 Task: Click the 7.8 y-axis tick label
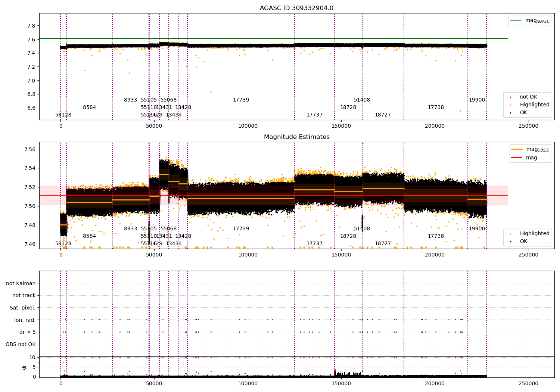pyautogui.click(x=31, y=26)
